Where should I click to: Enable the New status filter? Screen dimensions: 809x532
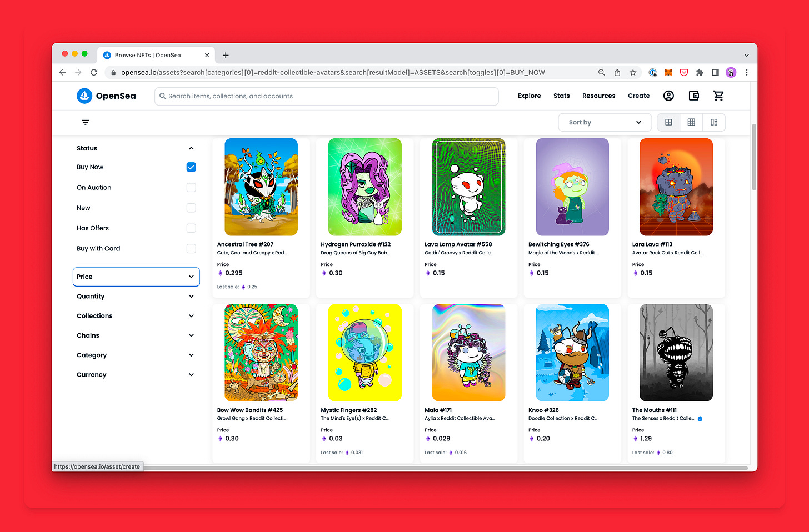pyautogui.click(x=191, y=208)
